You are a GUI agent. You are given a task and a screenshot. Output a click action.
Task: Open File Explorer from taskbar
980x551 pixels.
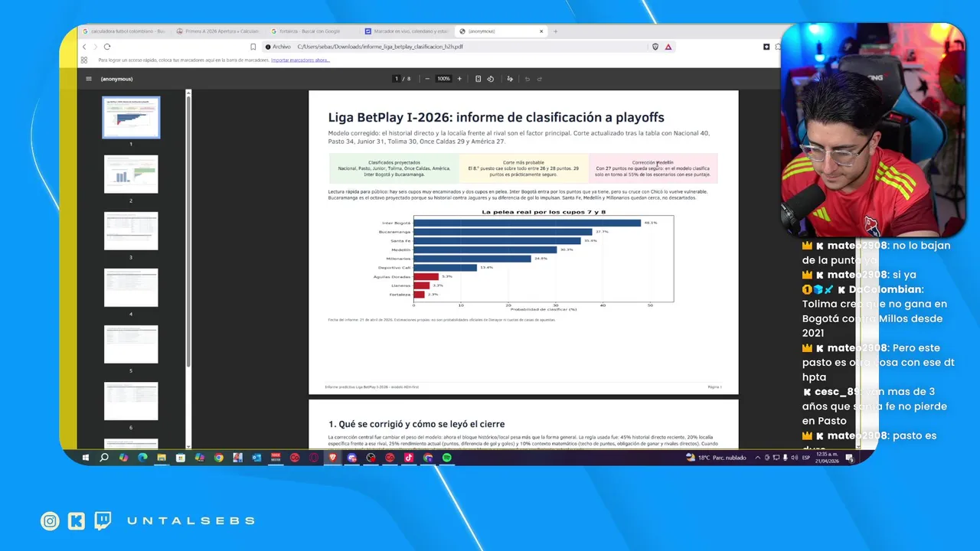[162, 458]
